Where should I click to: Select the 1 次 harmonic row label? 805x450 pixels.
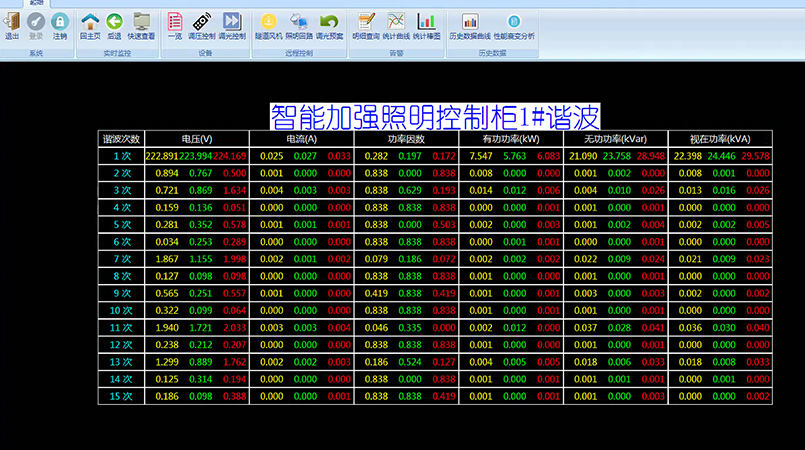[x=122, y=156]
